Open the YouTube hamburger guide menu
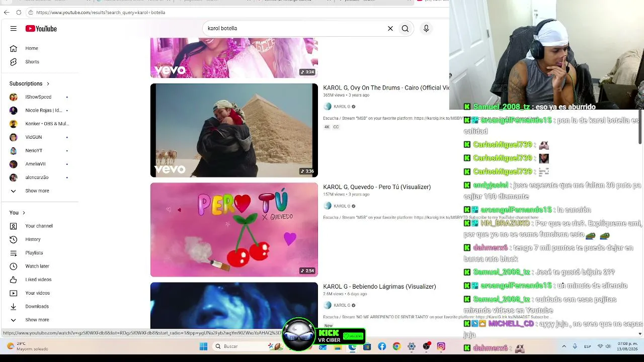The image size is (644, 362). (x=14, y=29)
